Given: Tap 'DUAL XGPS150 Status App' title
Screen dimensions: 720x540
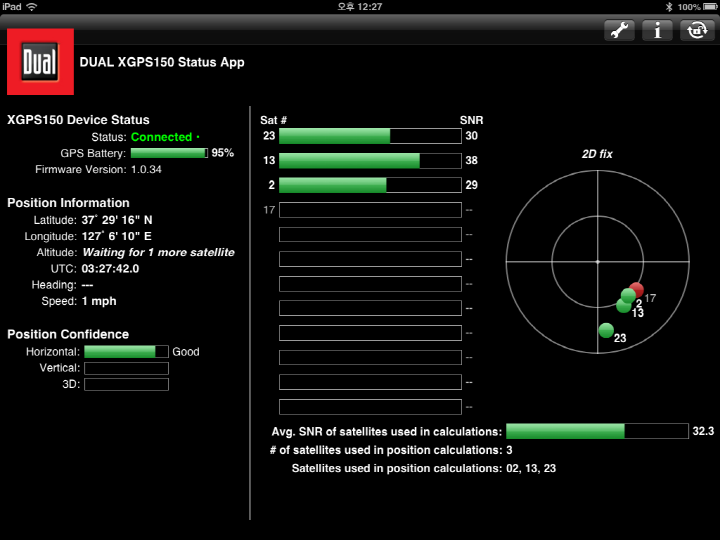Looking at the screenshot, I should coord(162,62).
